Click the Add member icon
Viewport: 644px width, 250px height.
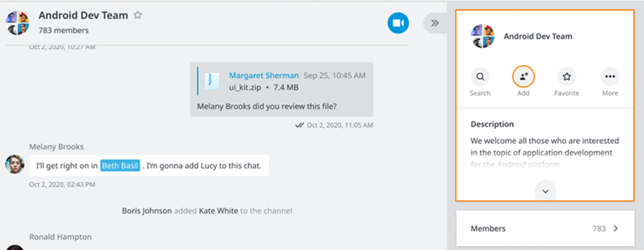(523, 76)
